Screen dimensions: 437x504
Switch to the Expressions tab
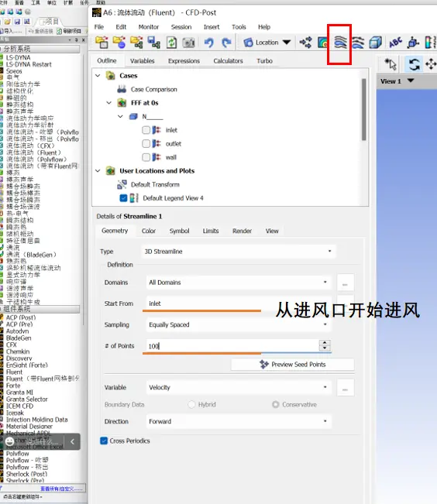click(x=184, y=61)
